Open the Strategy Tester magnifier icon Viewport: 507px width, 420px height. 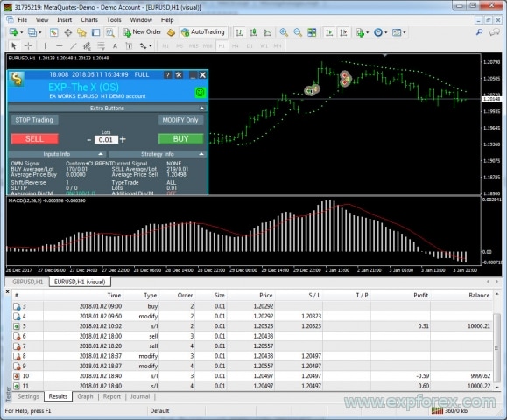(x=110, y=32)
